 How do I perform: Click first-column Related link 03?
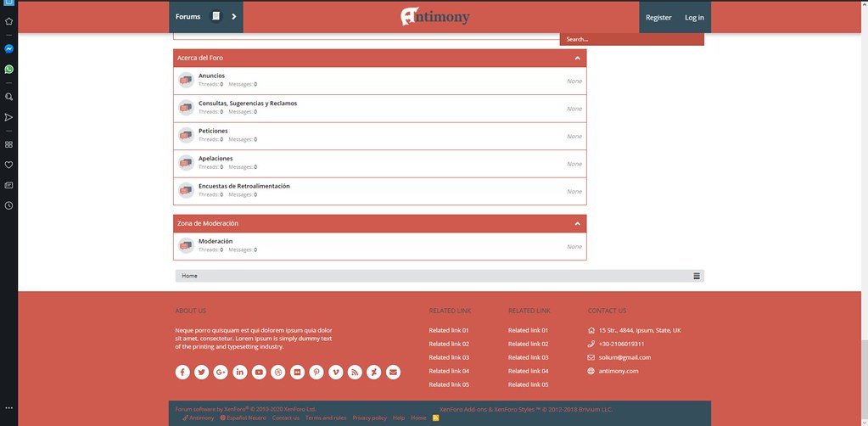[449, 357]
